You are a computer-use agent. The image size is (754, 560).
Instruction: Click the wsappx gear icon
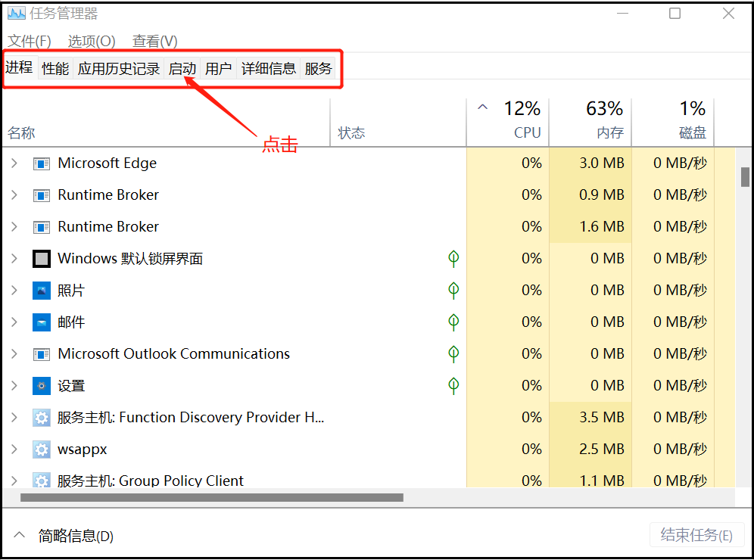[42, 450]
